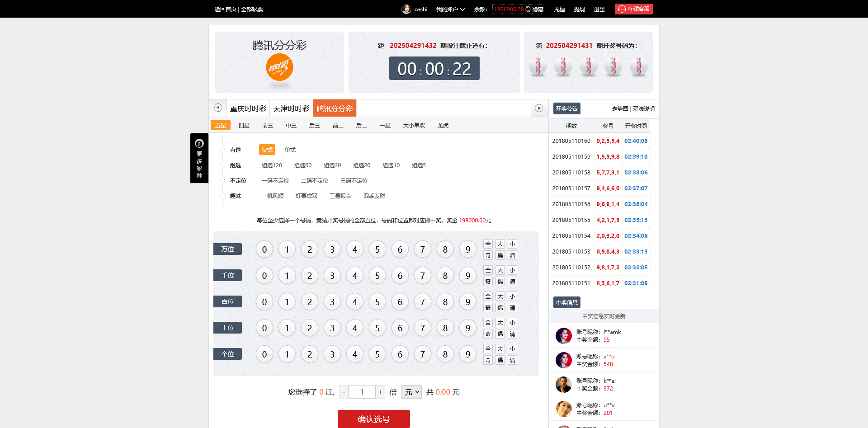Open the 走势图 trend chart link
The height and width of the screenshot is (428, 868).
[619, 108]
